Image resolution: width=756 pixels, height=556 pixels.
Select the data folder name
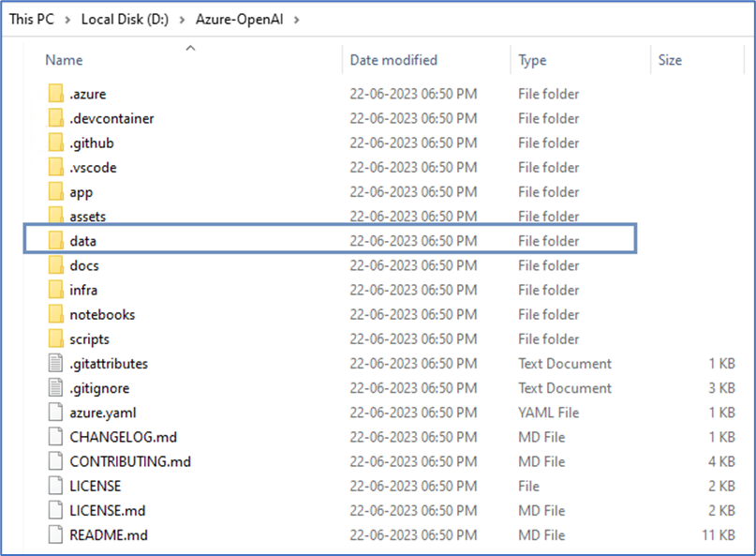(x=83, y=241)
